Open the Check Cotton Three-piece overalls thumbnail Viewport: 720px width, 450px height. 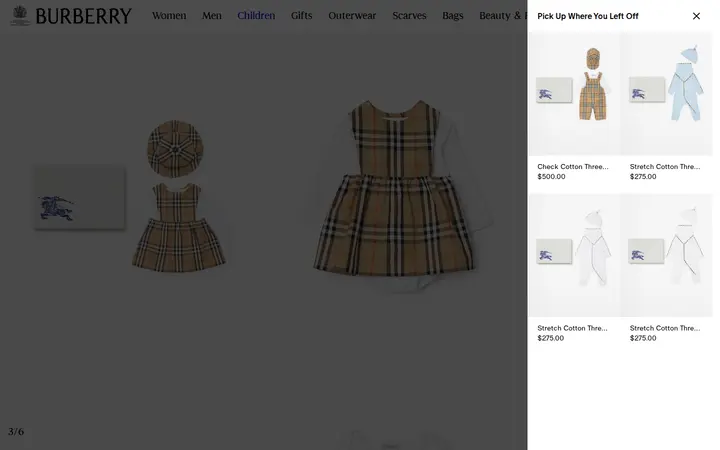[x=574, y=94]
